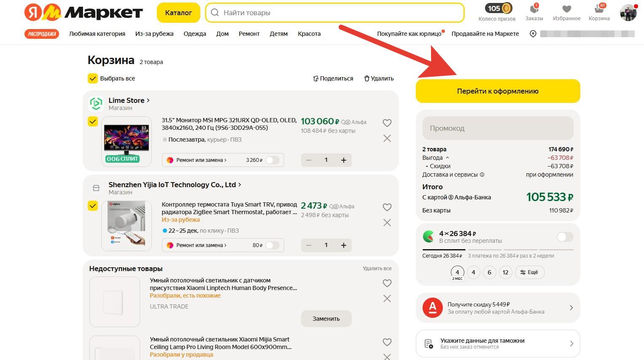644x360 pixels.
Task: Uncheck the Tuya controller item checkbox
Action: [x=93, y=206]
